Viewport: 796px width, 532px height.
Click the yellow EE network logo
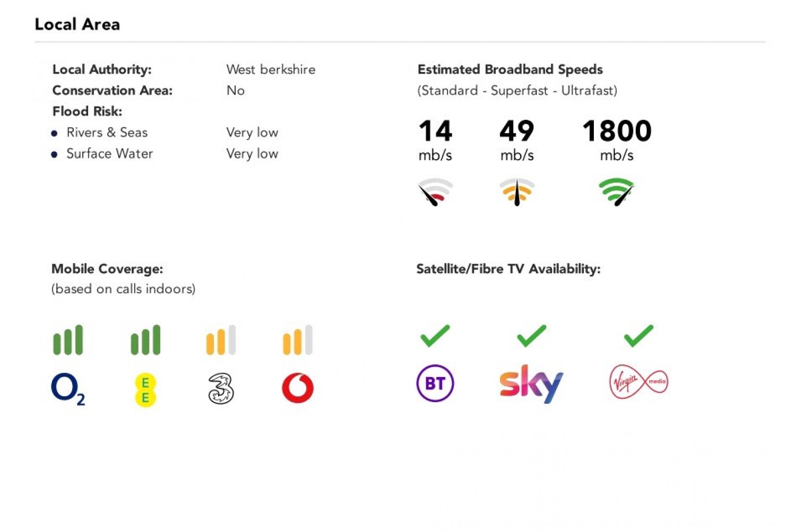pyautogui.click(x=145, y=390)
